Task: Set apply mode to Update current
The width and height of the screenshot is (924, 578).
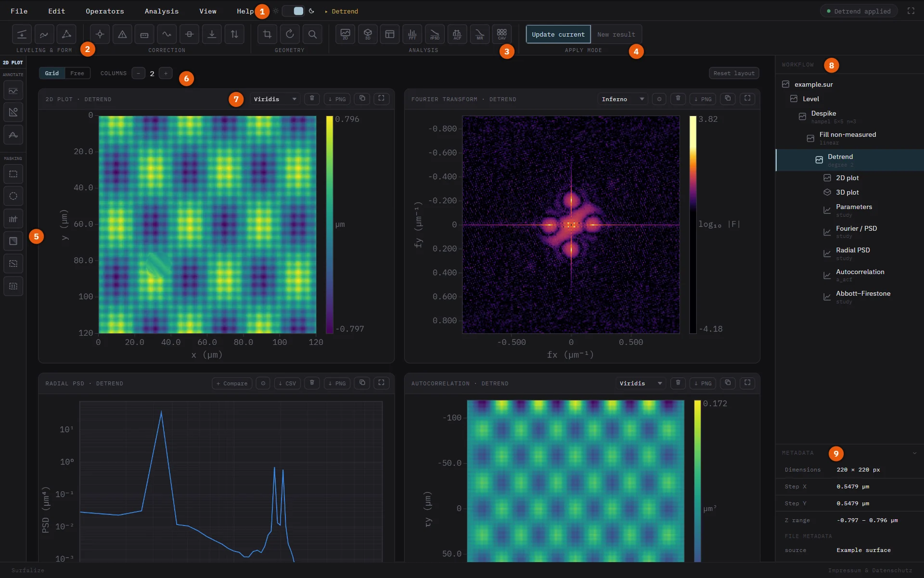Action: tap(558, 35)
